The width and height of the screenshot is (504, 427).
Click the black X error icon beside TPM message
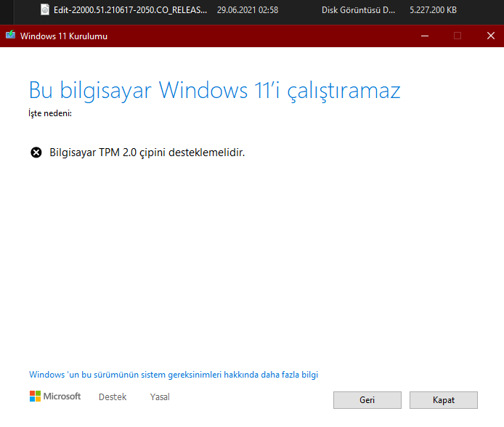pos(36,152)
